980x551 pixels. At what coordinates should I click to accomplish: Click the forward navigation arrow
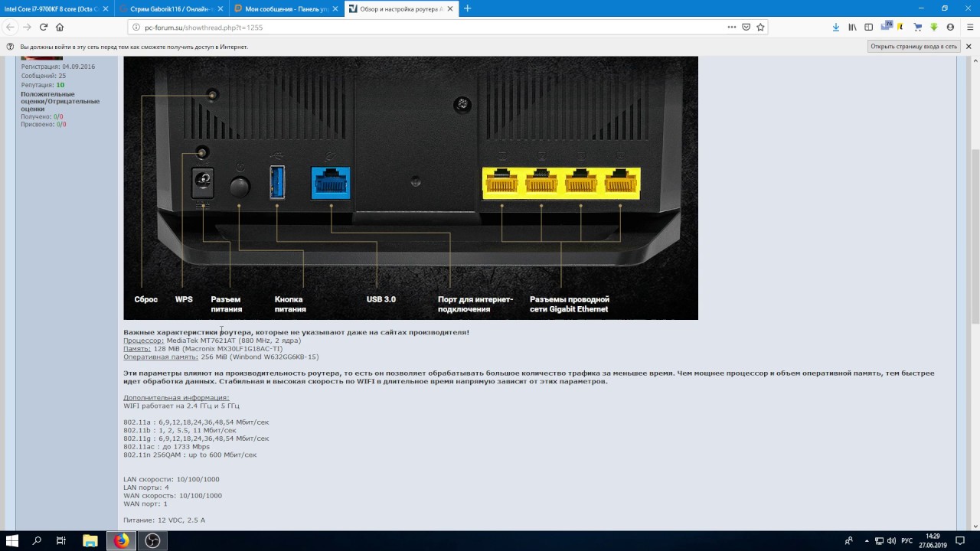click(x=27, y=27)
